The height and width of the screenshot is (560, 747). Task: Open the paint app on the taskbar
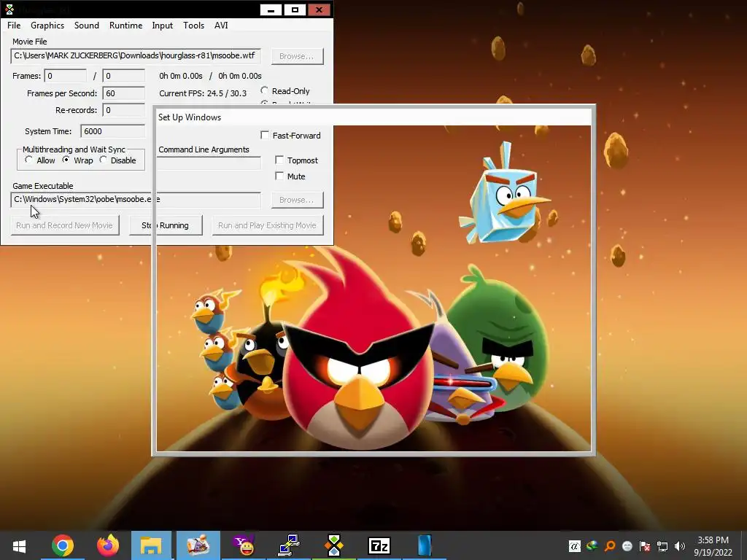tap(198, 545)
